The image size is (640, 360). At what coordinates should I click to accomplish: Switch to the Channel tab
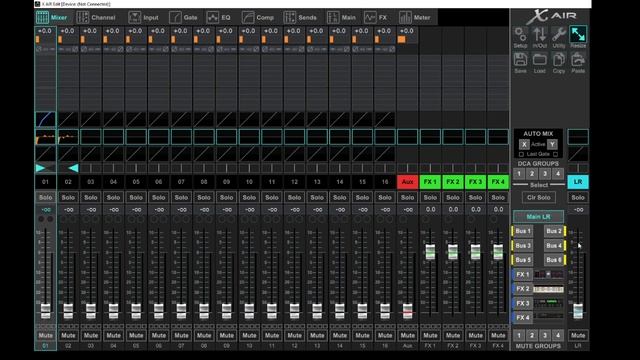click(x=96, y=18)
